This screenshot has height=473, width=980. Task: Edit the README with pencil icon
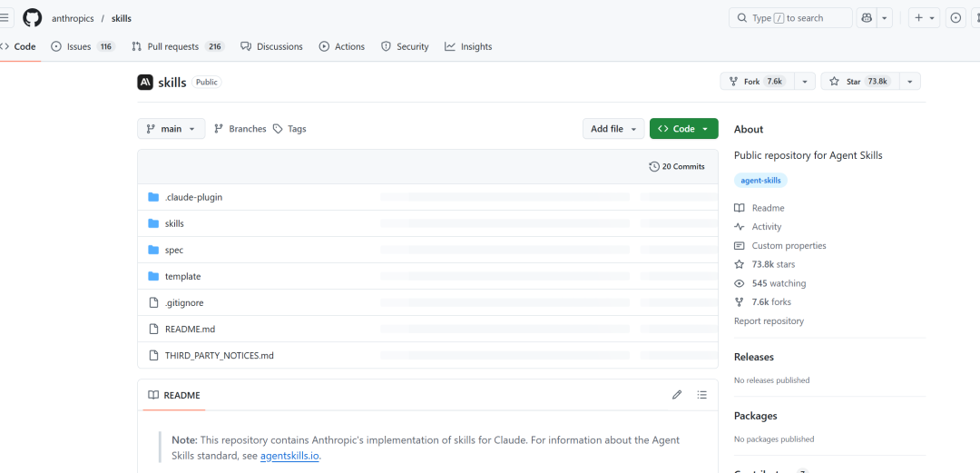[x=677, y=395]
